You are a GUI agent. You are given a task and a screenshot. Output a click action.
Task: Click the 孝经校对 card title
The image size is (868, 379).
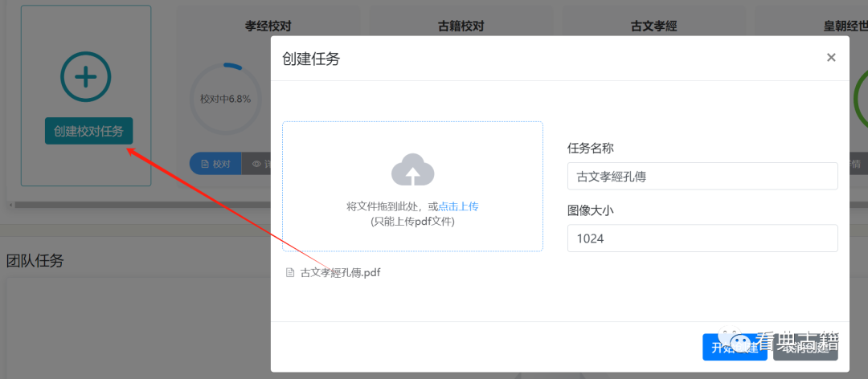tap(268, 26)
